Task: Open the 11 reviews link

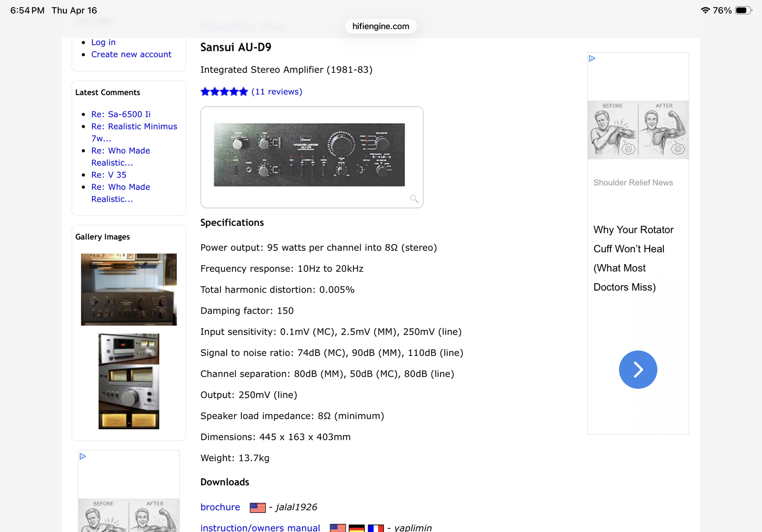Action: coord(277,92)
